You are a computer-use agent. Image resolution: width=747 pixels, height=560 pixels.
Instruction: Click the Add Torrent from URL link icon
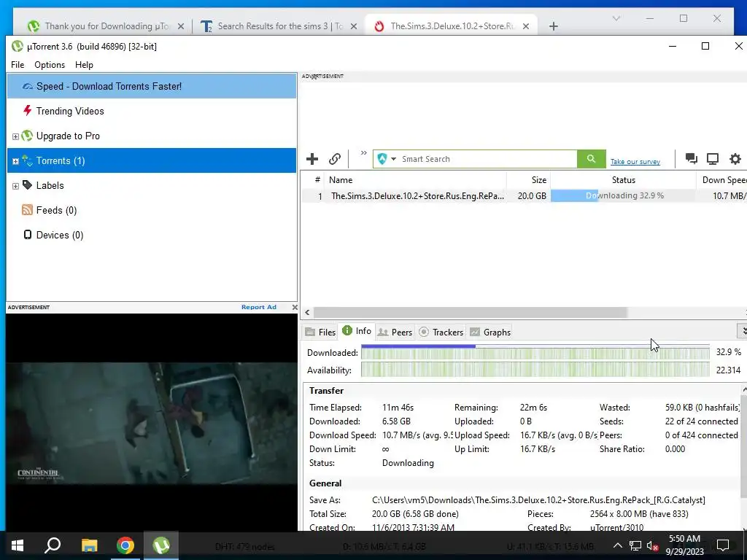(x=335, y=159)
